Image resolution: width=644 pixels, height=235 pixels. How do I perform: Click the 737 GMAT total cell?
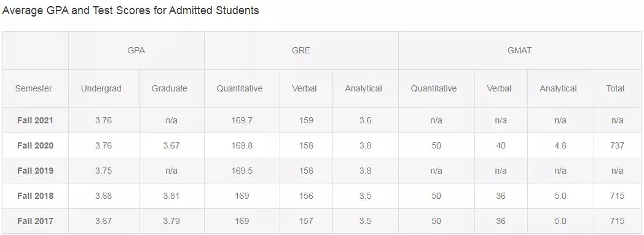coord(617,145)
